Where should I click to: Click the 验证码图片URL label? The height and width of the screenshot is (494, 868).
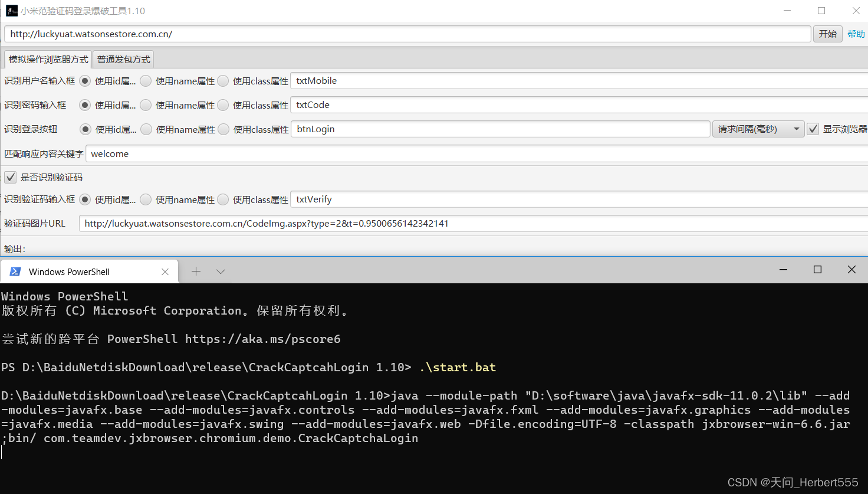click(35, 224)
